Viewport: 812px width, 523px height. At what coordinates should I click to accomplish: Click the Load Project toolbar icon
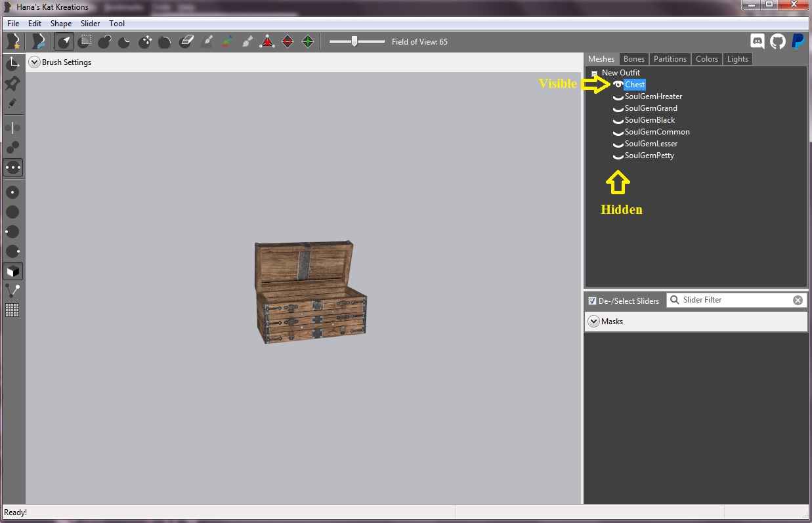coord(39,41)
